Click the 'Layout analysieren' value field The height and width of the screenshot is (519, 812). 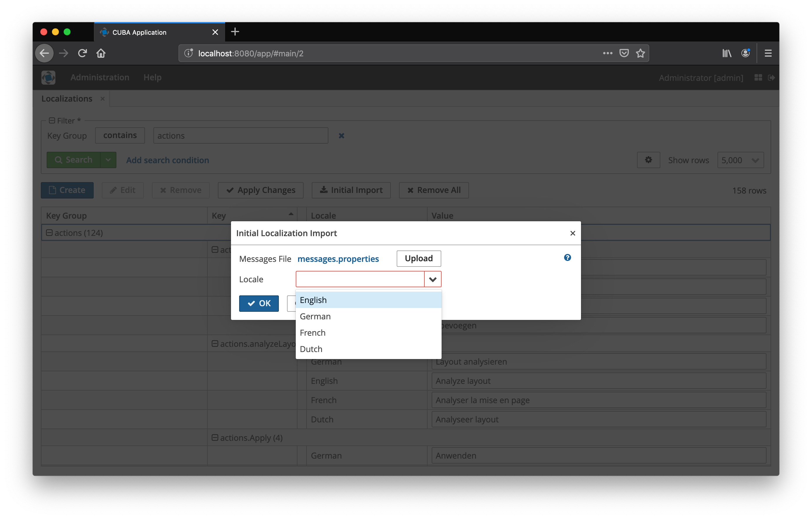coord(598,361)
